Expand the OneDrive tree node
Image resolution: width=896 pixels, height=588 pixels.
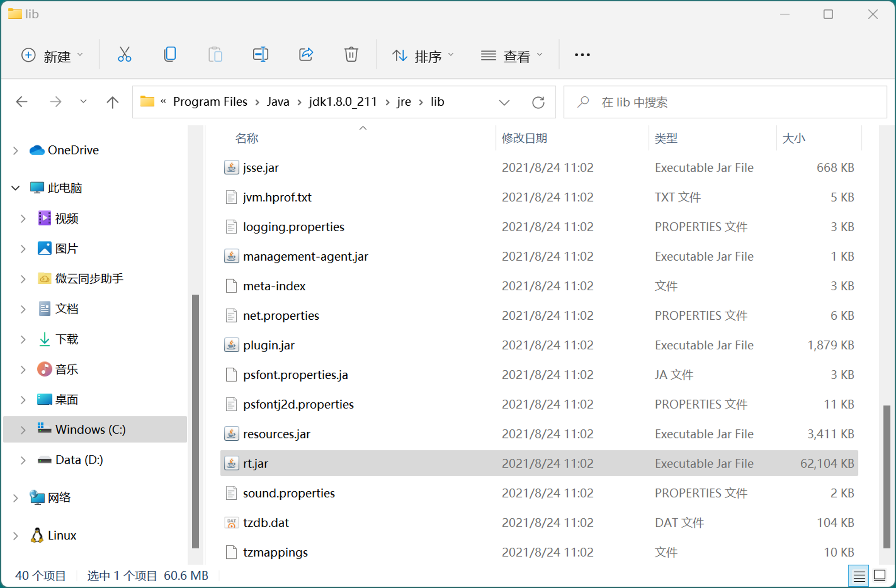tap(16, 150)
